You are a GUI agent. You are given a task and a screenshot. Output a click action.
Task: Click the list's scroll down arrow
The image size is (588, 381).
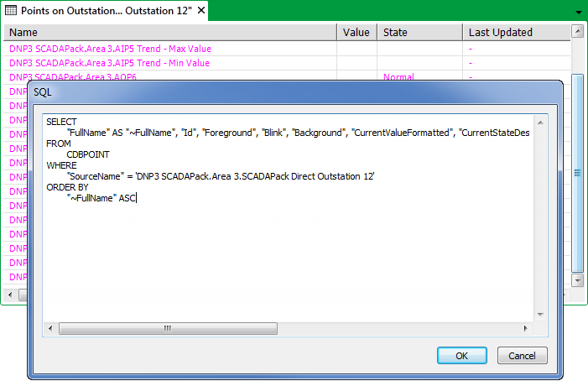577,280
